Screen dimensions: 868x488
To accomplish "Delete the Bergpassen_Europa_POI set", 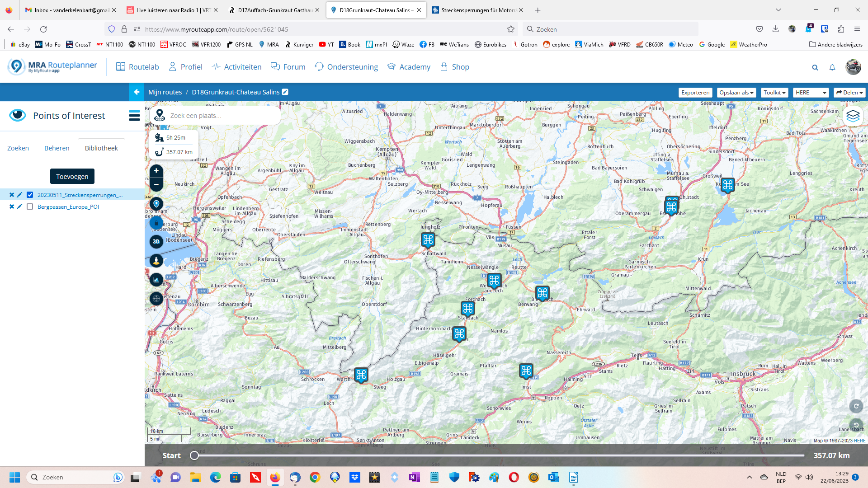I will point(12,206).
